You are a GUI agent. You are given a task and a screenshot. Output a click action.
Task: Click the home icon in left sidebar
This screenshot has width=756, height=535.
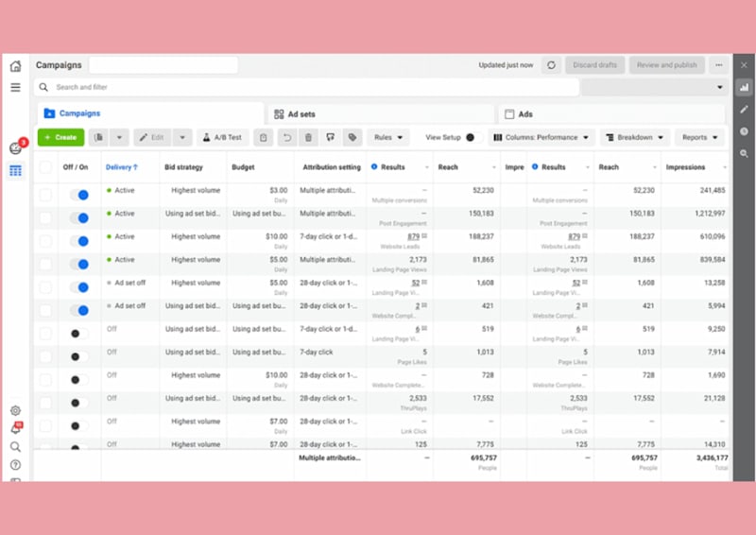click(x=15, y=66)
